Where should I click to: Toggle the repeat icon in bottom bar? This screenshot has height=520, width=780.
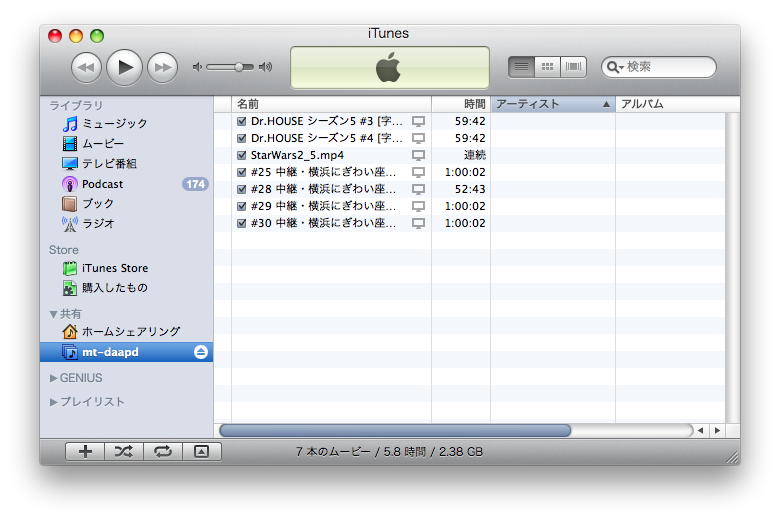pos(162,452)
